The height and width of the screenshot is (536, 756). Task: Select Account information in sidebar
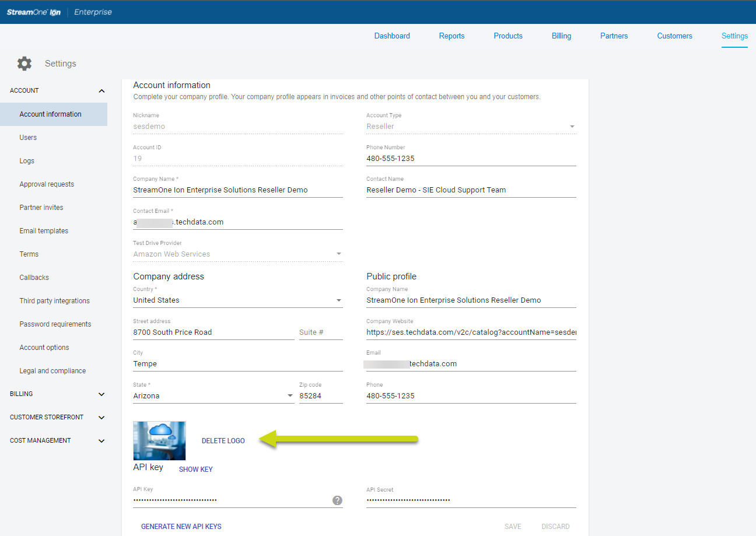(54, 114)
